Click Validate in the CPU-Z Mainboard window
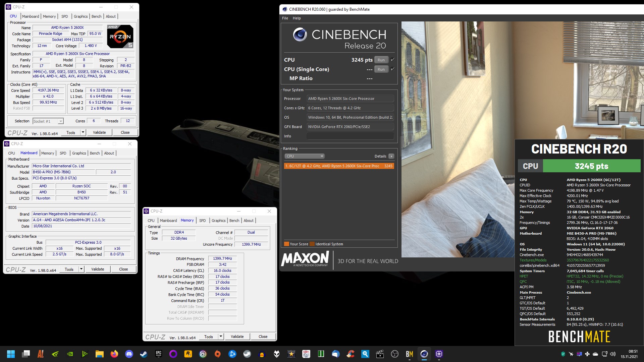This screenshot has height=362, width=644. click(x=98, y=269)
